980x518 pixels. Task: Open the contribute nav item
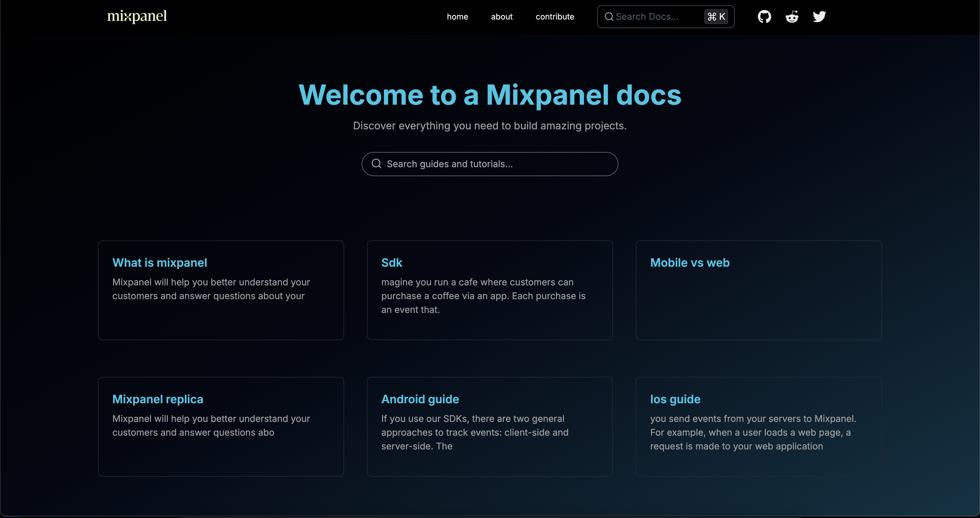pos(555,17)
